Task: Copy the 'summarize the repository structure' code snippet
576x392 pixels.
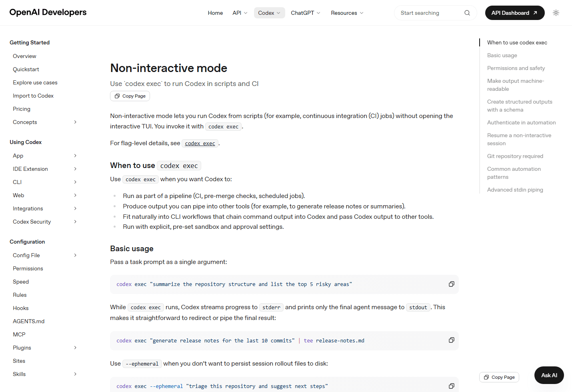Action: (451, 284)
